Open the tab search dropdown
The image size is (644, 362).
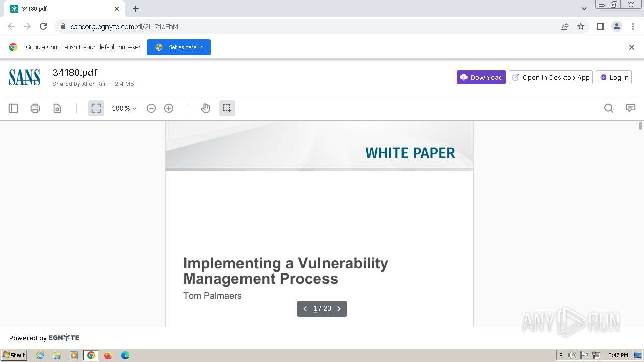pyautogui.click(x=584, y=9)
